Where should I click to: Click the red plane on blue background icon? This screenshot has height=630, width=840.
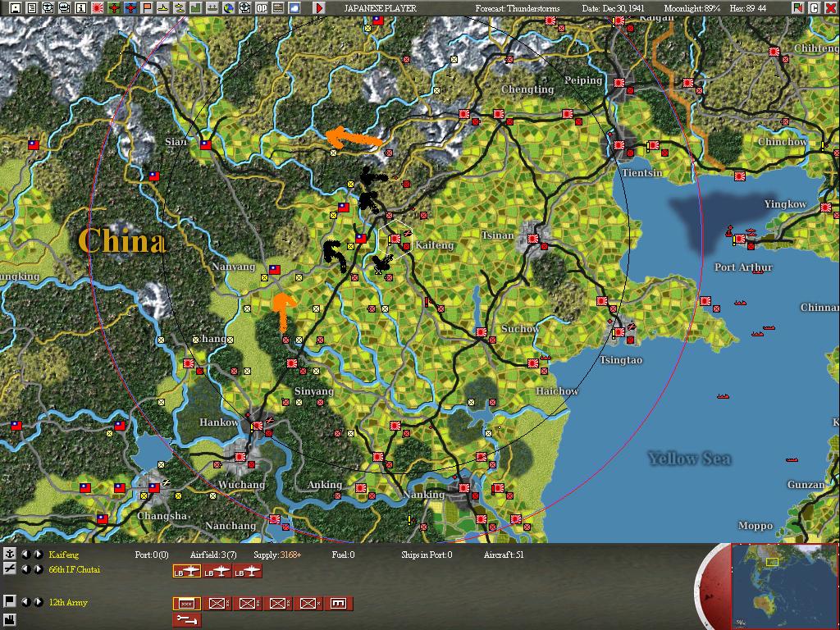[130, 7]
